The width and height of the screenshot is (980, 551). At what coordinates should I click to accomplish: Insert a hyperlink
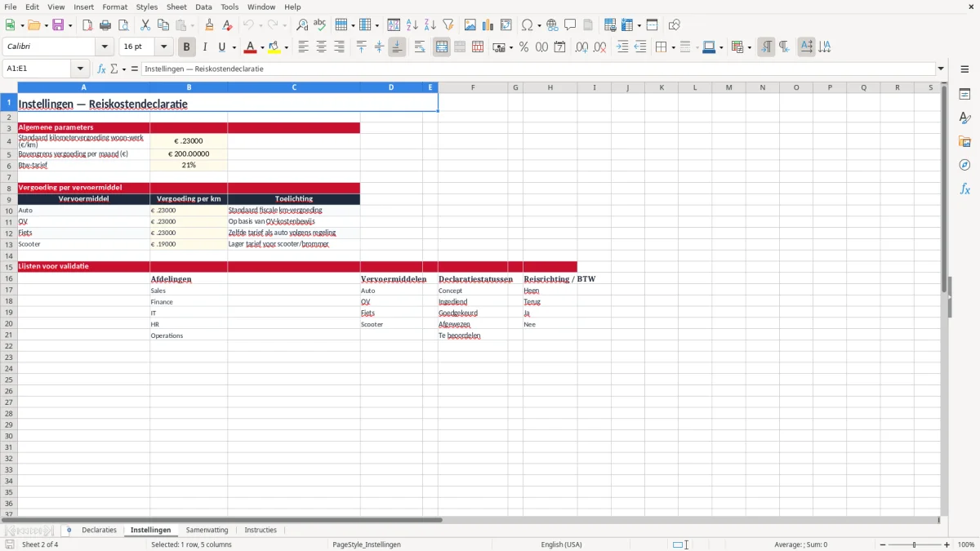pos(552,25)
